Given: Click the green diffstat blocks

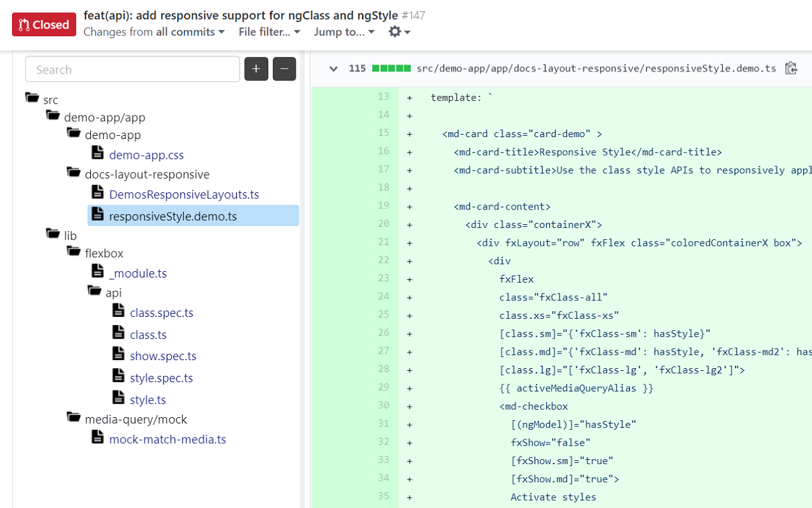Looking at the screenshot, I should click(x=391, y=69).
